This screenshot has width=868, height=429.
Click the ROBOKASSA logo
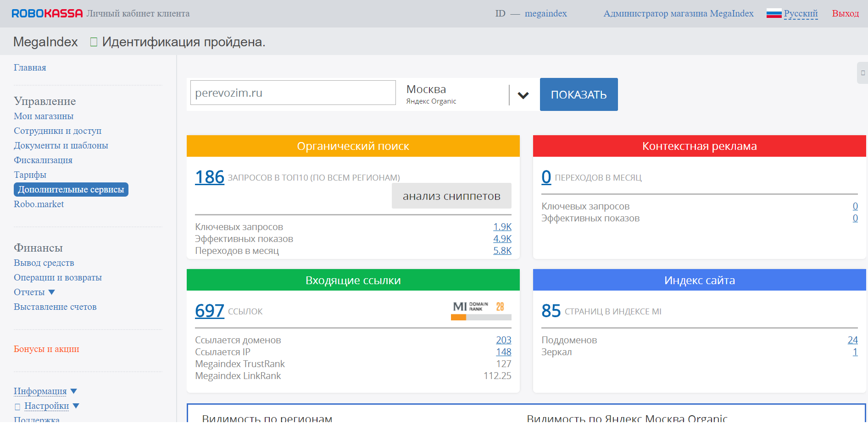click(x=47, y=13)
